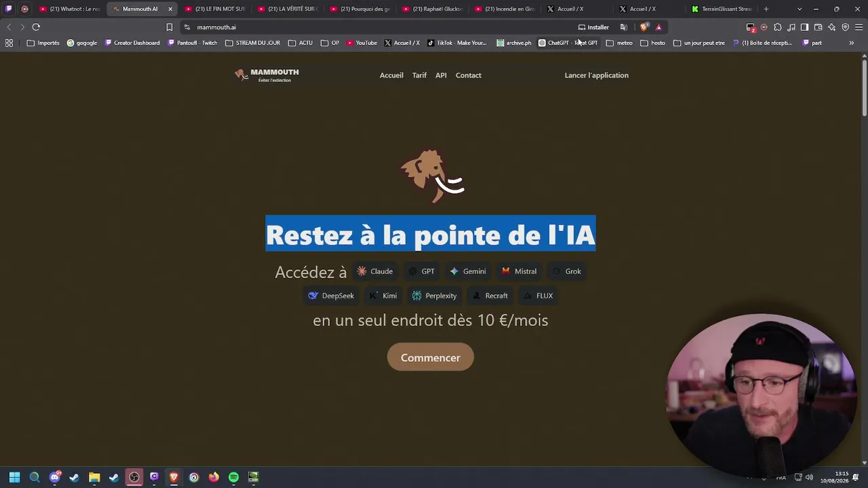Screen dimensions: 868x488
Task: Open the extensions puzzle-piece icon
Action: [x=778, y=27]
